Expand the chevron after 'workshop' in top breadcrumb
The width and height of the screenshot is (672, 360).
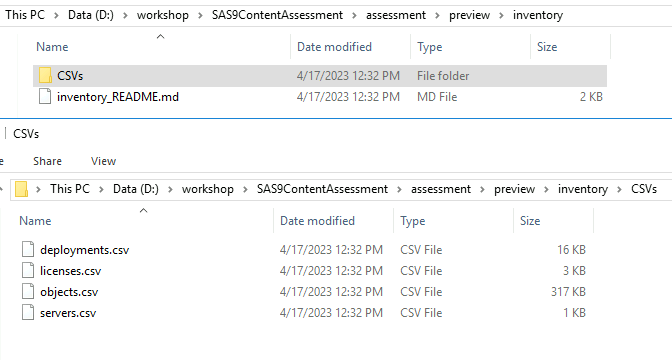coord(200,15)
